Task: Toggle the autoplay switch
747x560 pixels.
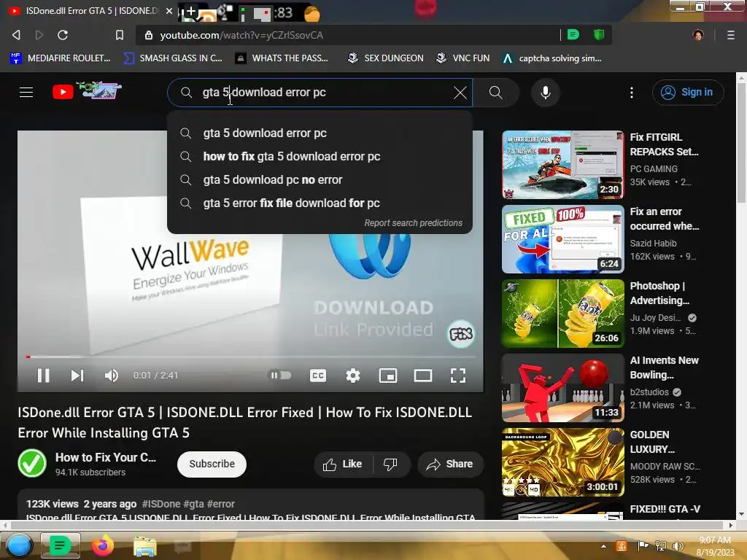Action: [281, 376]
